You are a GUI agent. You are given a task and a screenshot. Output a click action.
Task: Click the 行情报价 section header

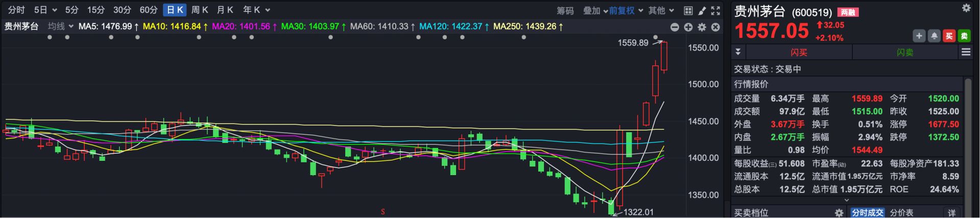(751, 84)
